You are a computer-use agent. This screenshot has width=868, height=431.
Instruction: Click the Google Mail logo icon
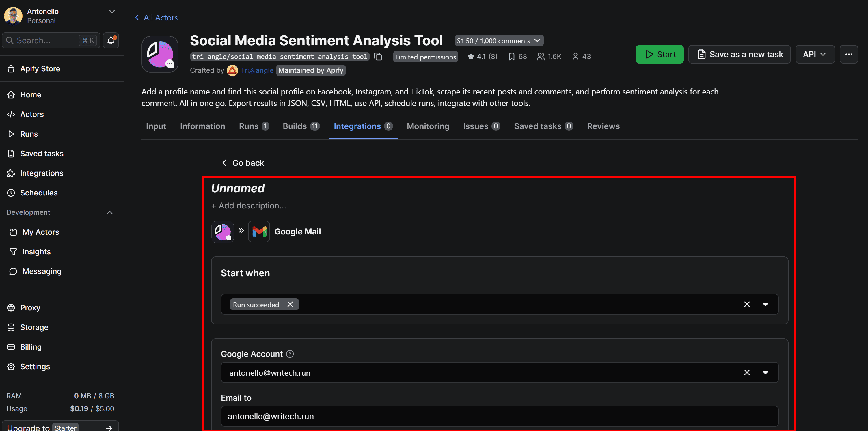[259, 232]
